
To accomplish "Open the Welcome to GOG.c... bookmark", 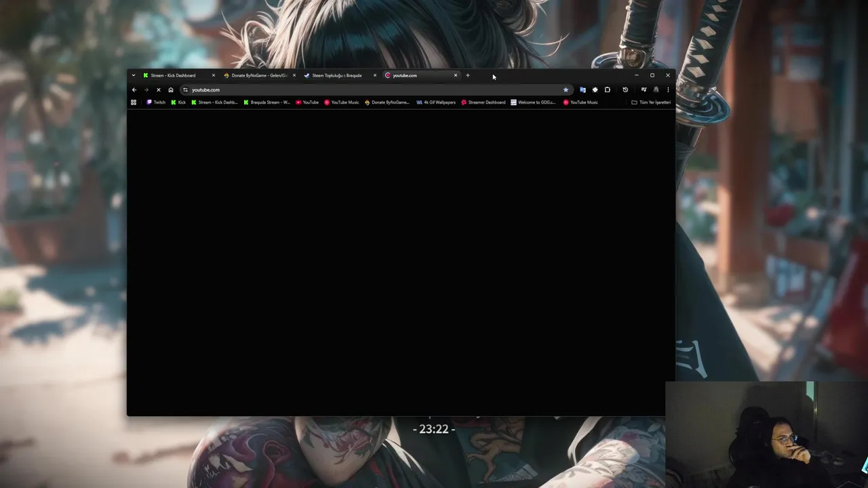I will click(x=533, y=102).
